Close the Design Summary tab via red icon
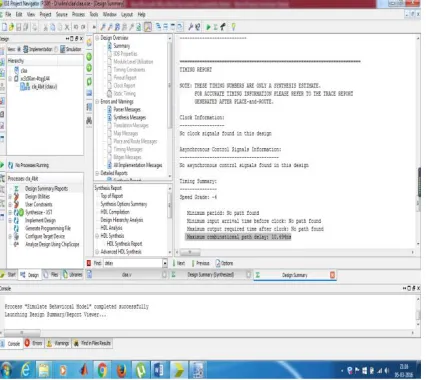The height and width of the screenshot is (380, 426). click(x=332, y=275)
